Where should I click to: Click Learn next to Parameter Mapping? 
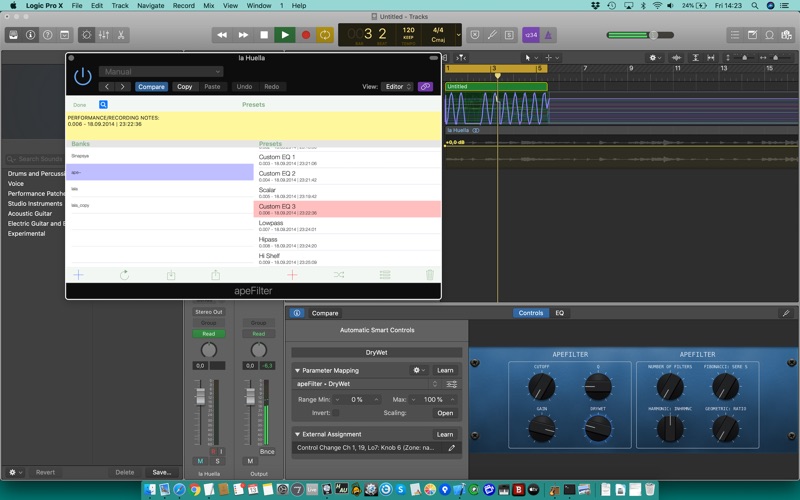click(x=445, y=370)
